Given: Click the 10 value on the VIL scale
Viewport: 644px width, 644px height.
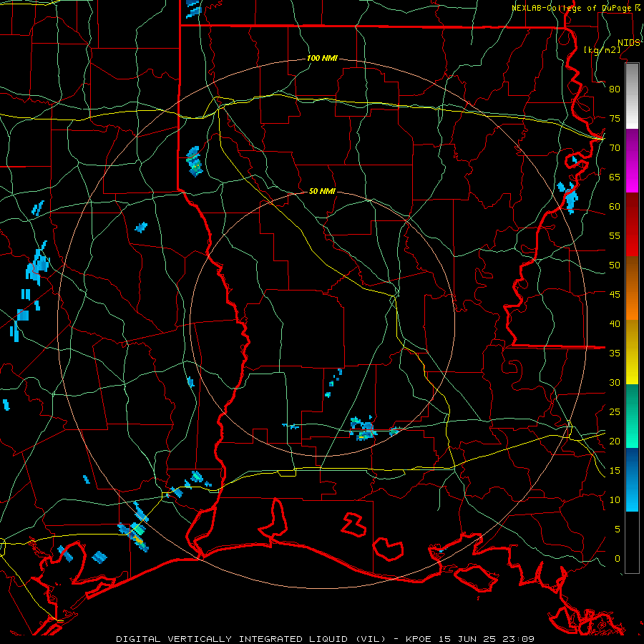Looking at the screenshot, I should point(615,500).
